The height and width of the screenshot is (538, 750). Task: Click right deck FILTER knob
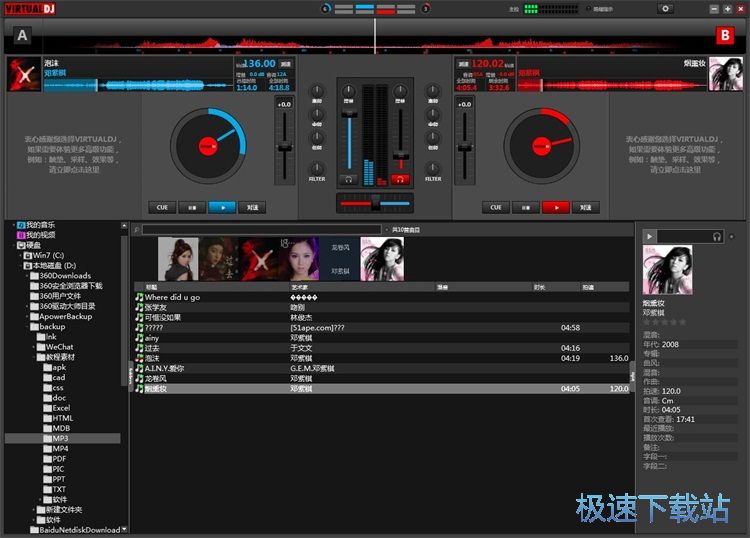pos(433,168)
